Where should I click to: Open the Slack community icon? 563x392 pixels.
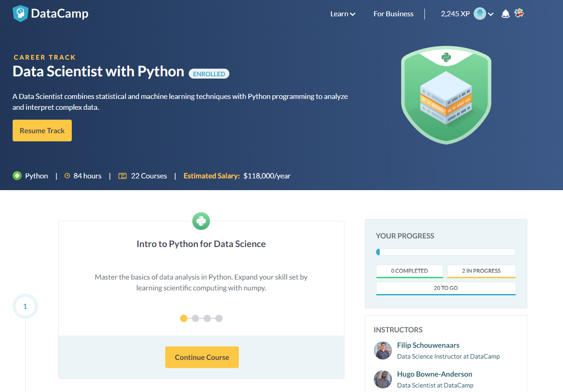coord(519,13)
